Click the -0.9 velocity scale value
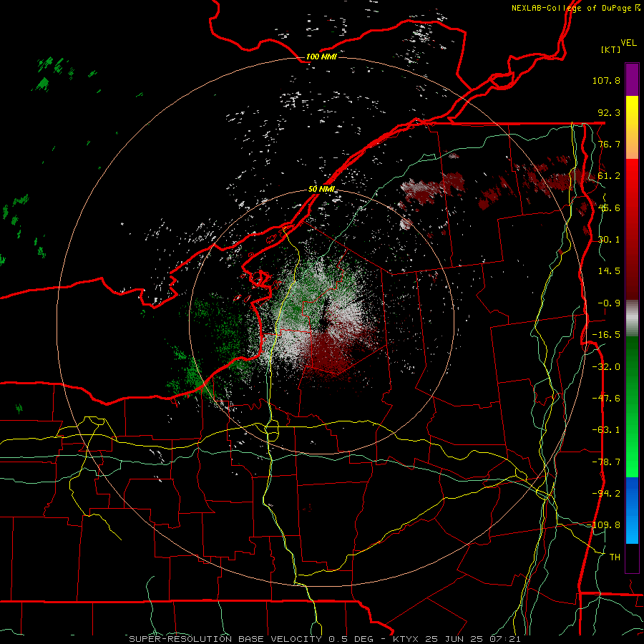This screenshot has height=644, width=644. click(609, 303)
